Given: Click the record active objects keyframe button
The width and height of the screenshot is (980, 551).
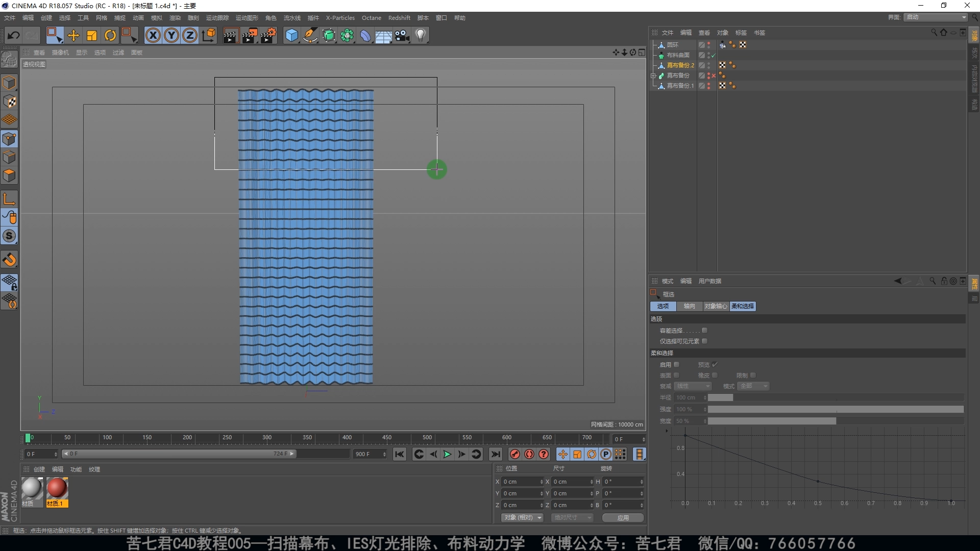Looking at the screenshot, I should (515, 454).
